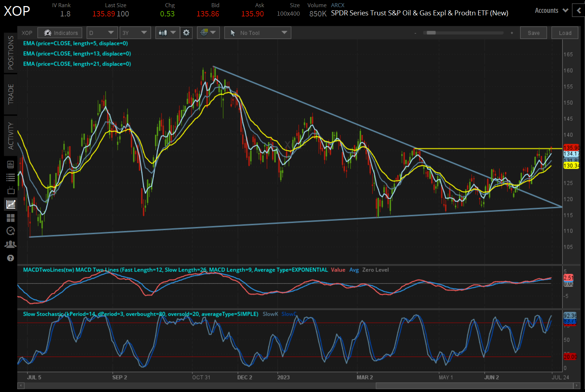Expand the 3Y range dropdown

[x=135, y=33]
